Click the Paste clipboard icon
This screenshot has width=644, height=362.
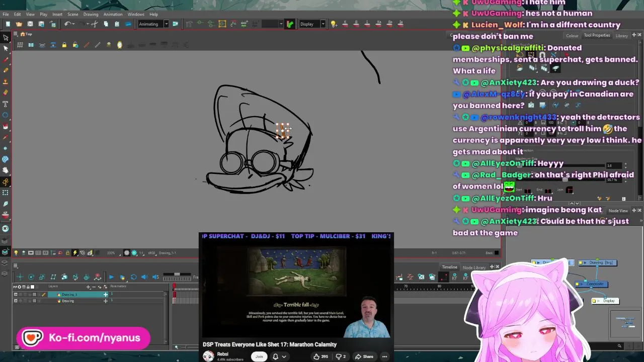[117, 24]
